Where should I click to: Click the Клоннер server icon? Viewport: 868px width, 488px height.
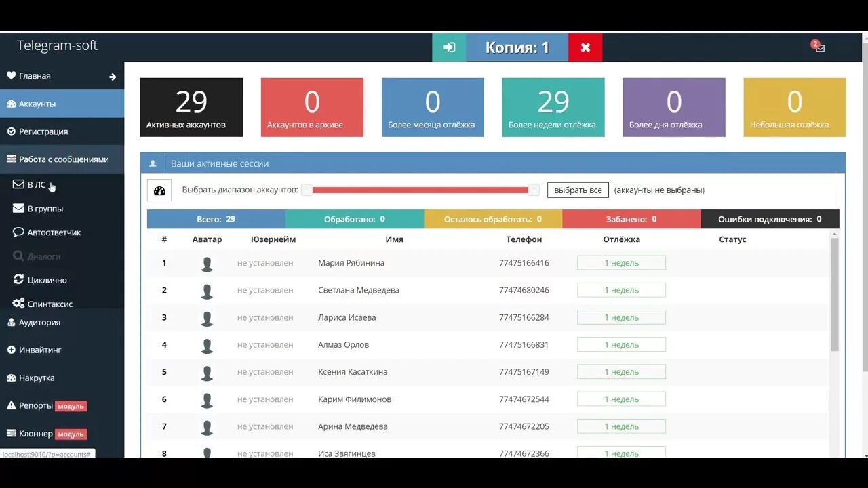click(x=11, y=434)
